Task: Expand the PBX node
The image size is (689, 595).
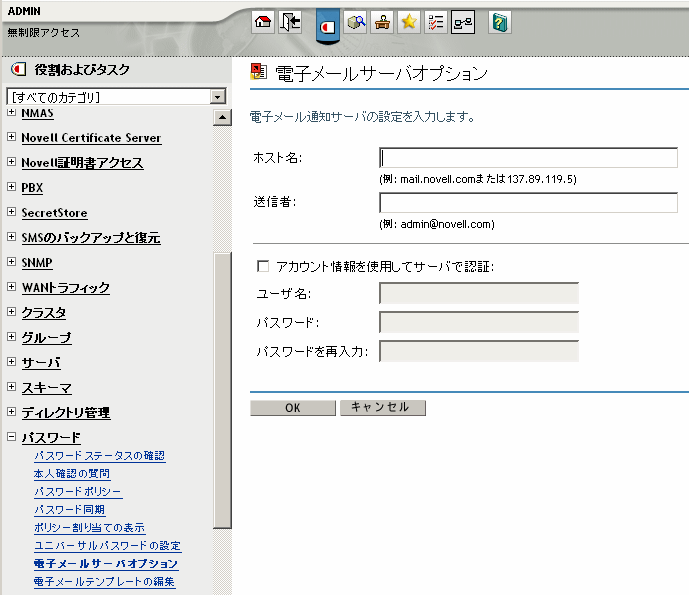Action: click(x=12, y=187)
